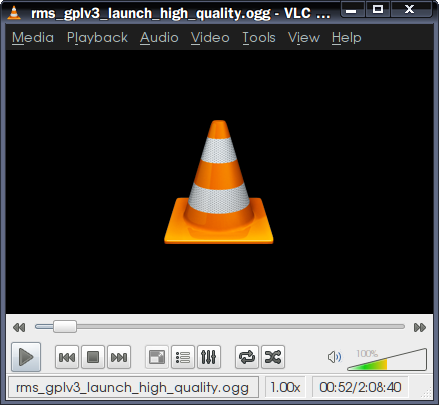Mute audio via speaker icon
This screenshot has width=439, height=405.
click(334, 357)
